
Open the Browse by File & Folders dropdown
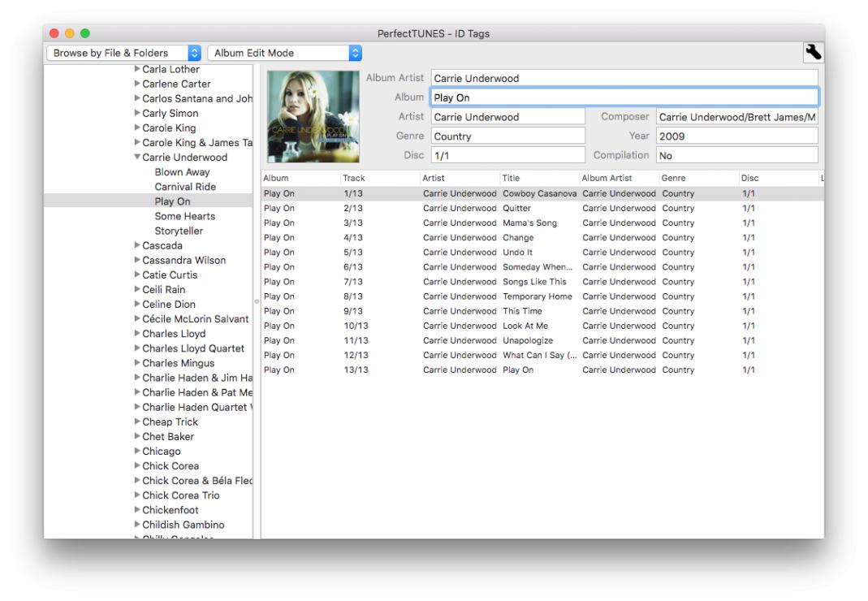[x=124, y=53]
